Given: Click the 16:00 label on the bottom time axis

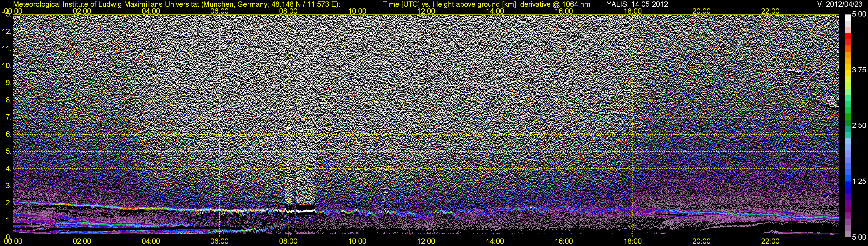Looking at the screenshot, I should [564, 241].
